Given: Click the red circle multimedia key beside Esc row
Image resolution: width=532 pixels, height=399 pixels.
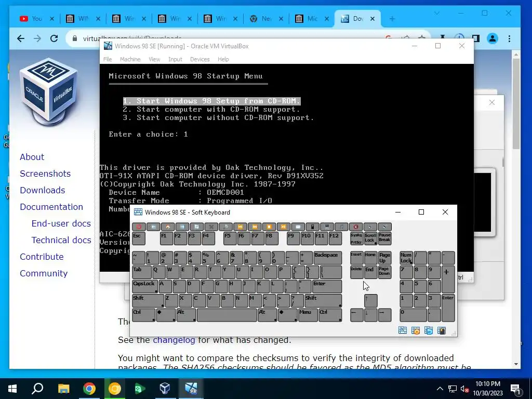Looking at the screenshot, I should click(139, 227).
